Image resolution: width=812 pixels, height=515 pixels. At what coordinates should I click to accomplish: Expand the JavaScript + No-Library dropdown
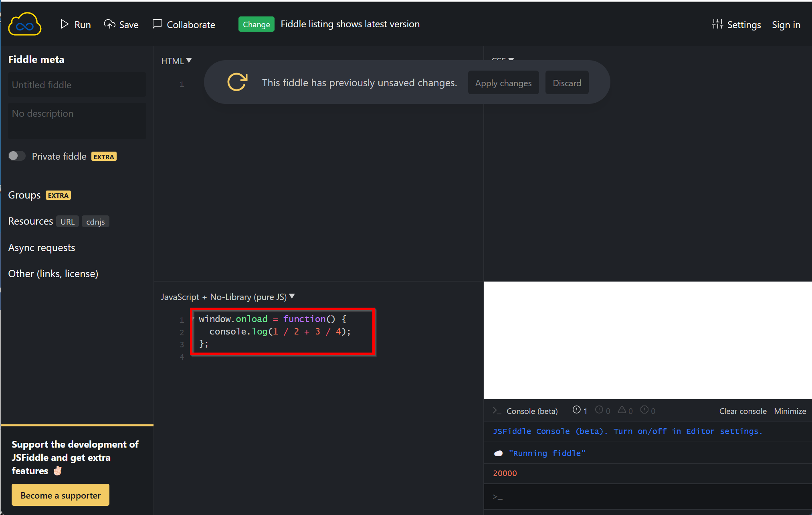pyautogui.click(x=228, y=297)
